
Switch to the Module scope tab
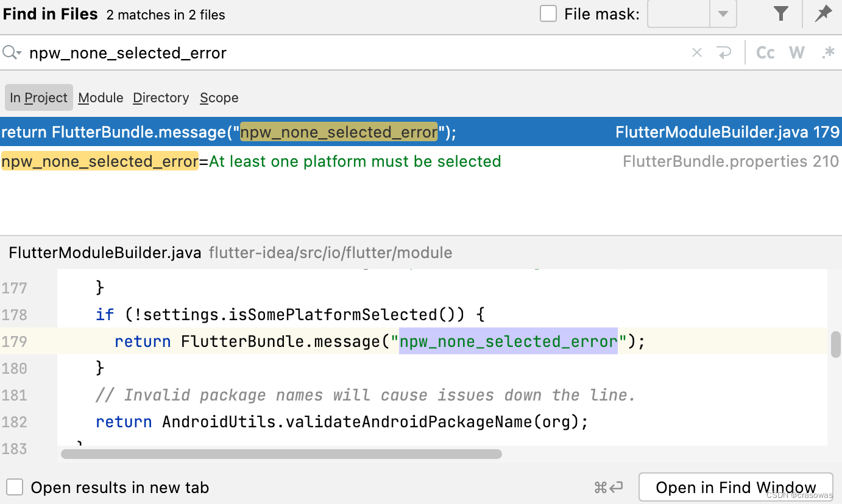[x=101, y=97]
